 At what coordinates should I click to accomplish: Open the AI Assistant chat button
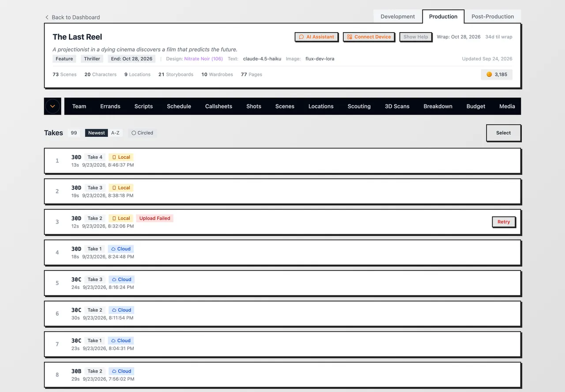[316, 37]
